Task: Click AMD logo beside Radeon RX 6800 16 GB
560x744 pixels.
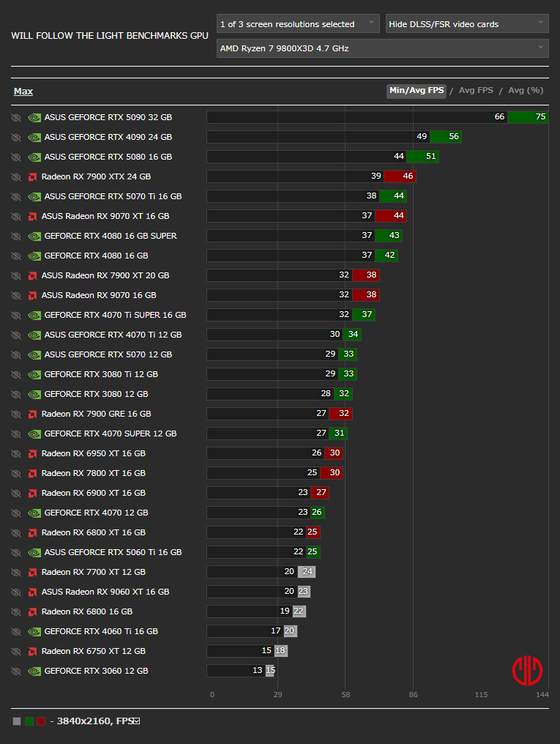Action: tap(33, 612)
